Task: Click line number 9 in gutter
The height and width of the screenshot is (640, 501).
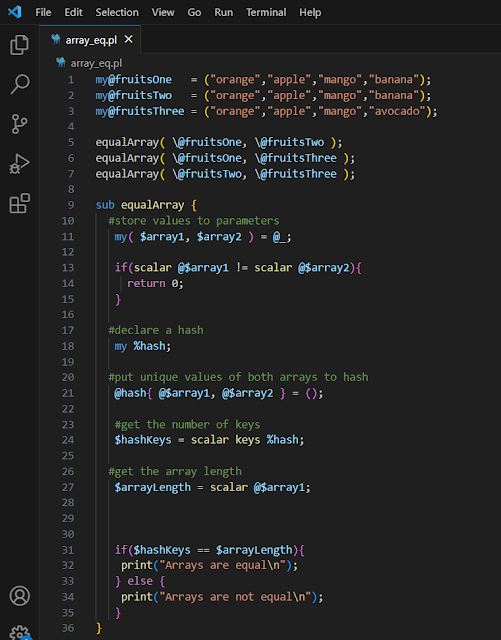Action: click(71, 205)
